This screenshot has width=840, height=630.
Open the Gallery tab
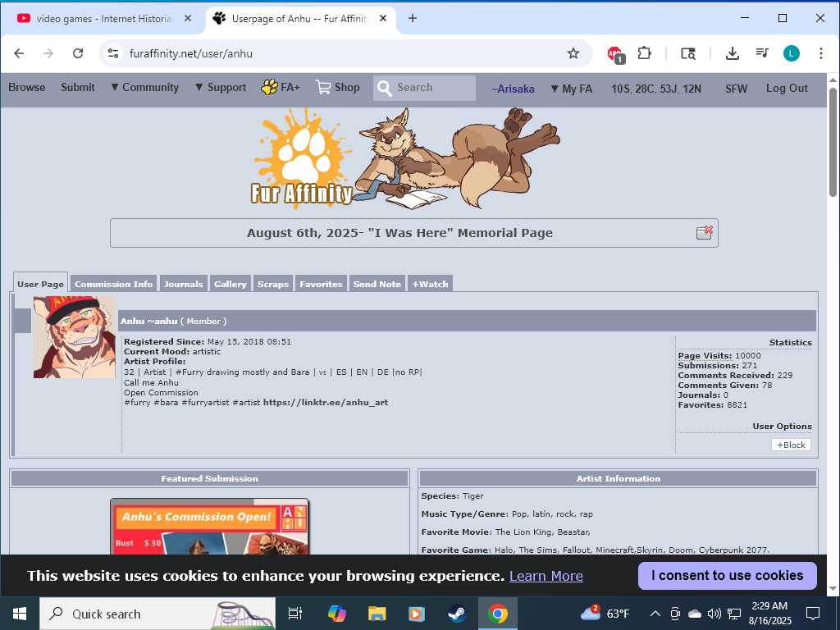click(231, 284)
